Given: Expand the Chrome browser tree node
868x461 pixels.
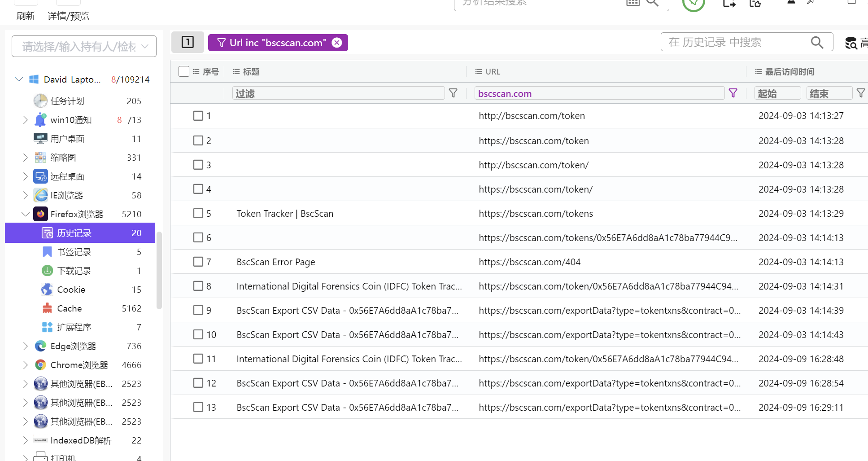Looking at the screenshot, I should 26,365.
